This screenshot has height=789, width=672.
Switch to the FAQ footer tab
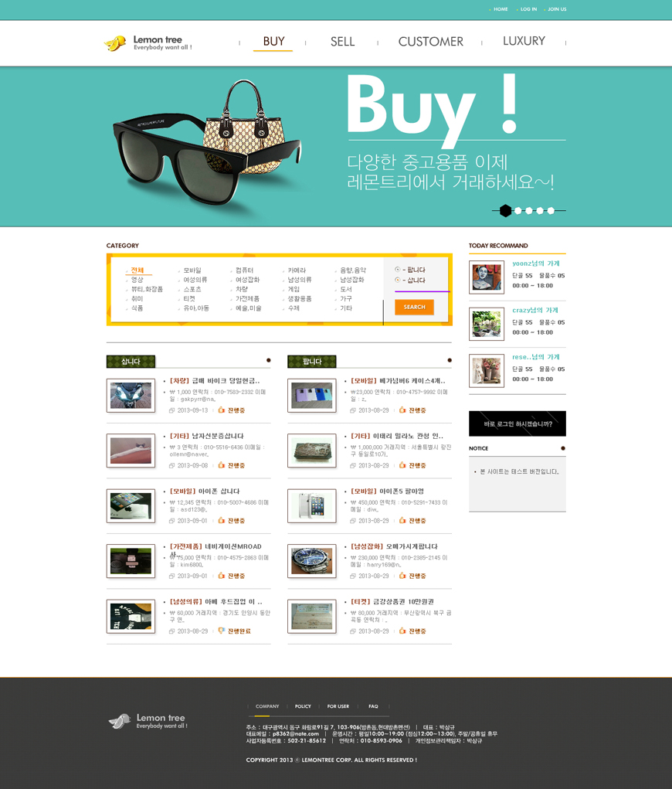point(373,706)
